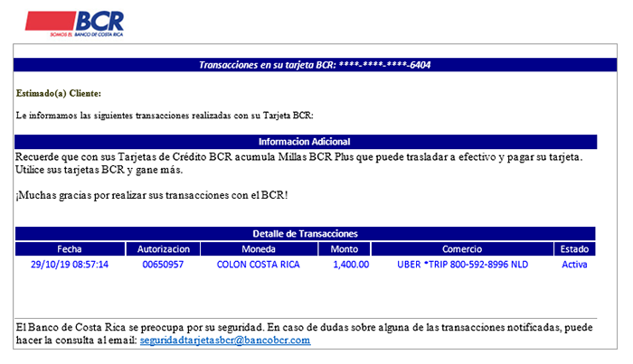Click the Millas BCR Plus reminder paragraph
633x364 pixels.
click(x=299, y=163)
